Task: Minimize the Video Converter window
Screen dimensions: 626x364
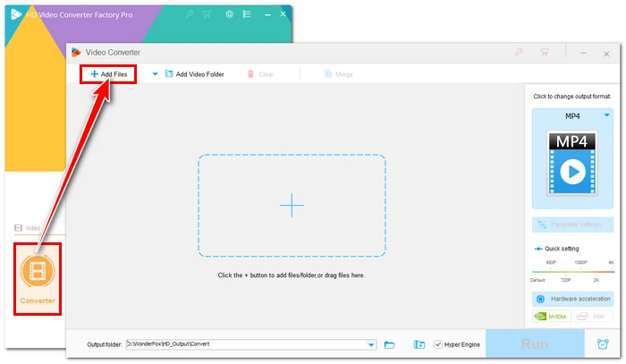Action: point(583,53)
